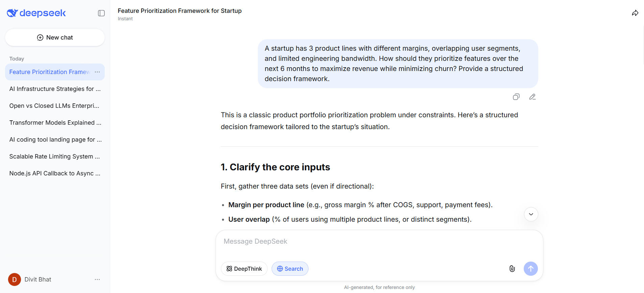Copy the user's prompt text
The height and width of the screenshot is (293, 644).
516,97
